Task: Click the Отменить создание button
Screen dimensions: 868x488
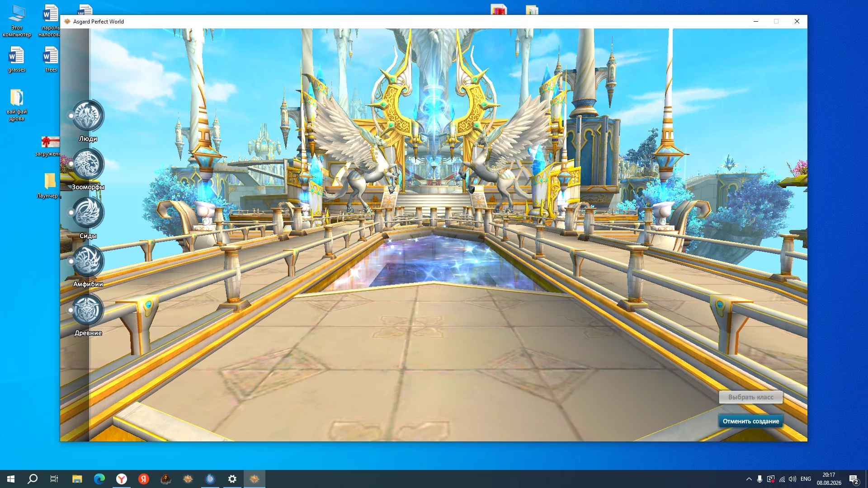Action: [750, 421]
